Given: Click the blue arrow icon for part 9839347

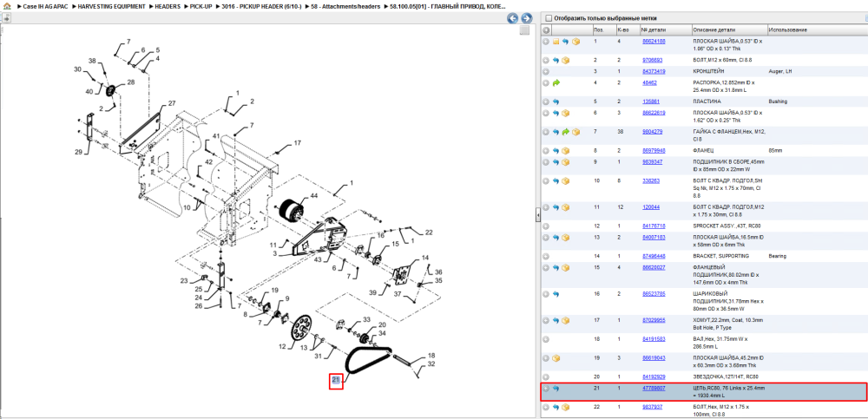Looking at the screenshot, I should point(556,162).
